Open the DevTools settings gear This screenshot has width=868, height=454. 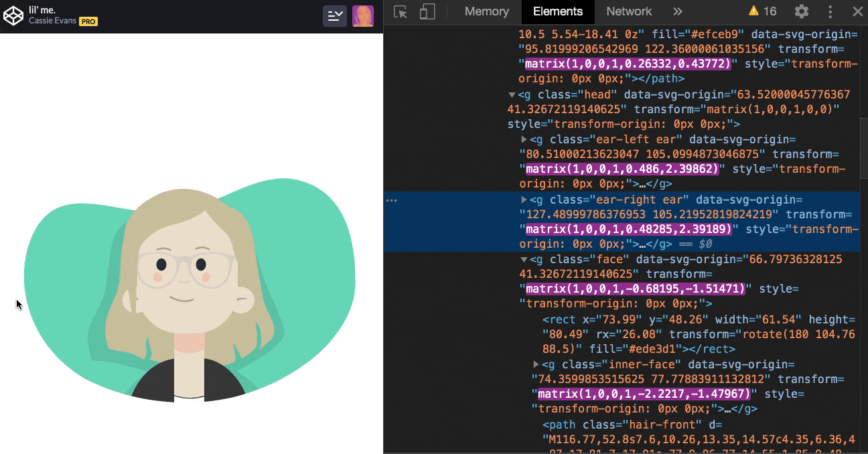(801, 11)
